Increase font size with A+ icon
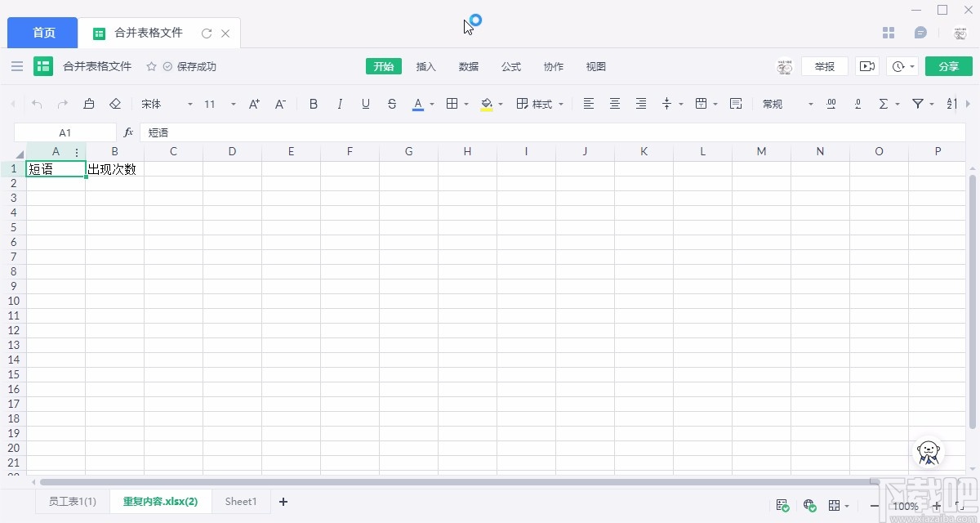 tap(254, 104)
